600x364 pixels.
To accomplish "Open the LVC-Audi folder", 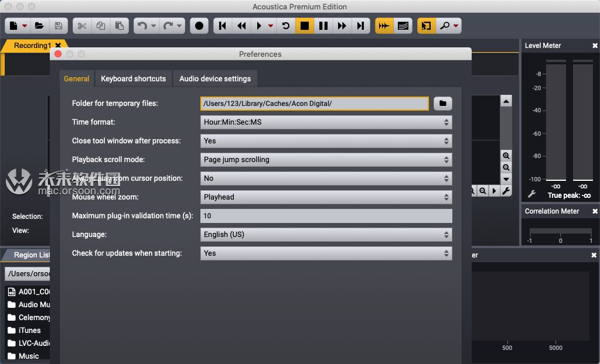I will tap(29, 344).
